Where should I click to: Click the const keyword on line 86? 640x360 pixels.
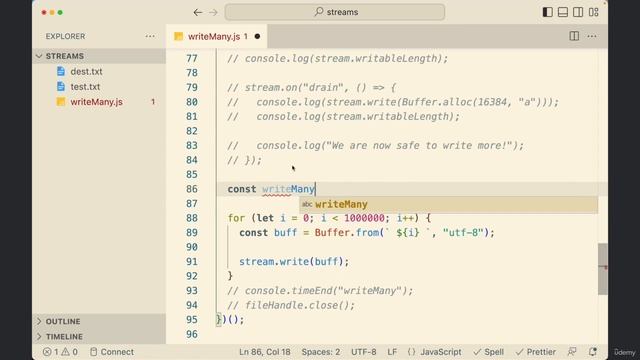(x=242, y=189)
